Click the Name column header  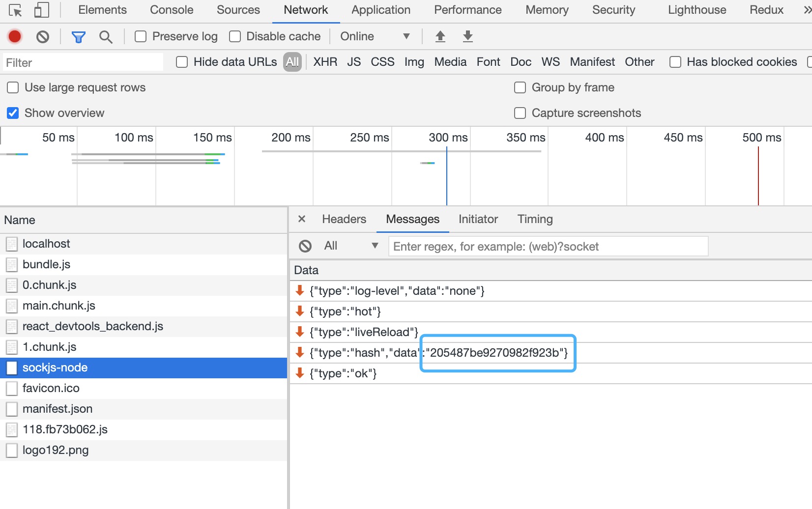[144, 220]
